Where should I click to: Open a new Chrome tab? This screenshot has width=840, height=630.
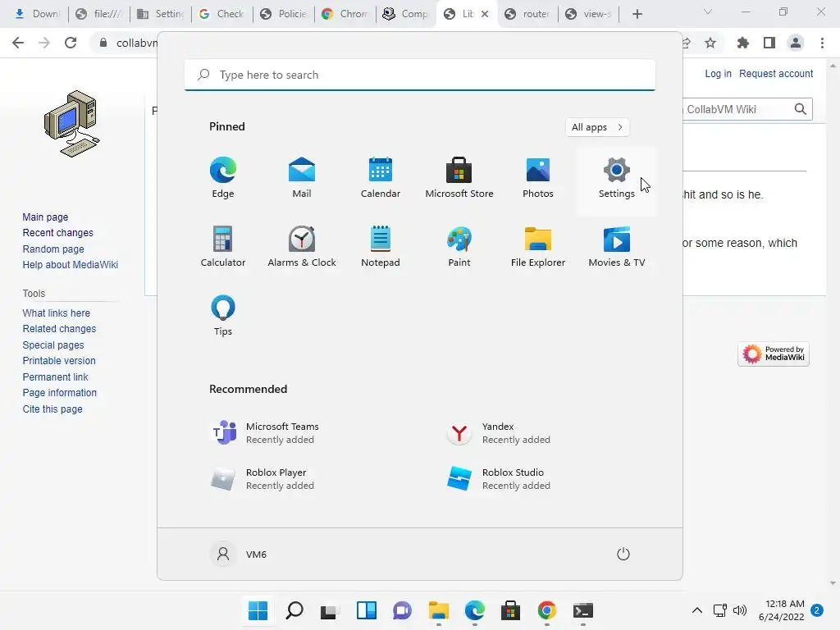coord(637,15)
